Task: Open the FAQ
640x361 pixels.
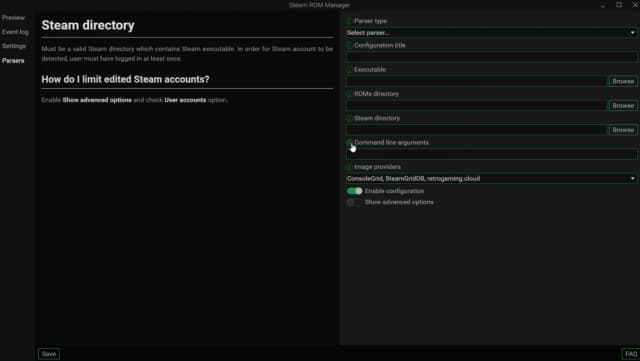Action: coord(631,354)
